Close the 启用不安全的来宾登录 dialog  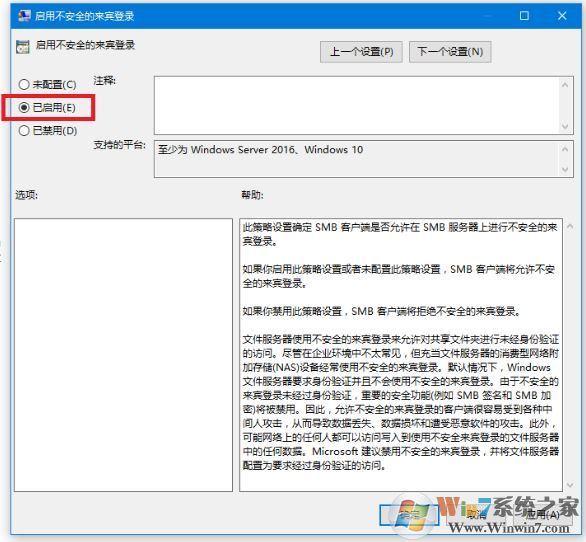click(x=562, y=16)
